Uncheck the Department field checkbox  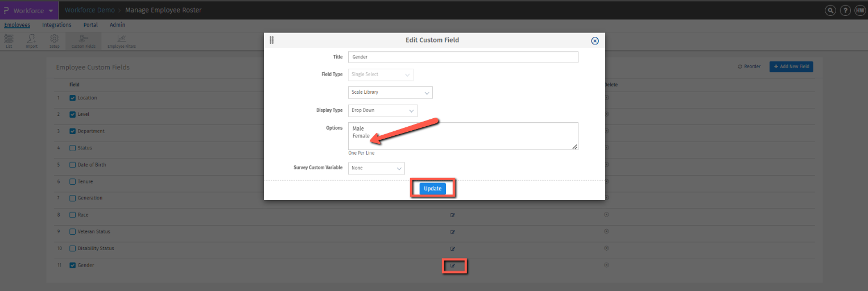[72, 131]
